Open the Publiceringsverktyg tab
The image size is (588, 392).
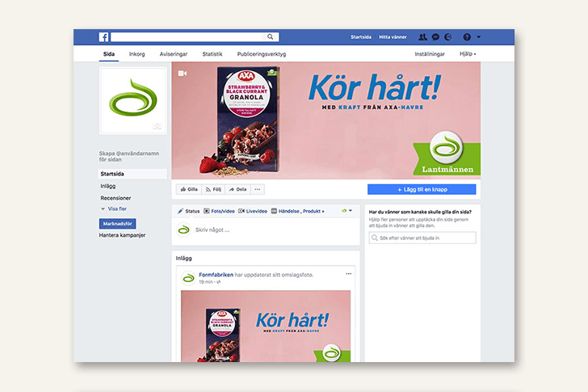pyautogui.click(x=262, y=54)
